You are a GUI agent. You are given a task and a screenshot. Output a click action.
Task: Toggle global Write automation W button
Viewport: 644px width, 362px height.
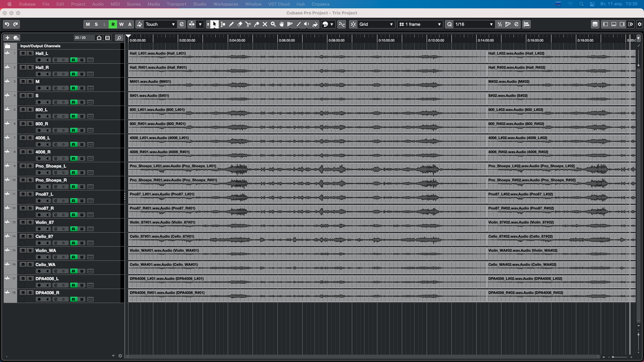click(121, 24)
